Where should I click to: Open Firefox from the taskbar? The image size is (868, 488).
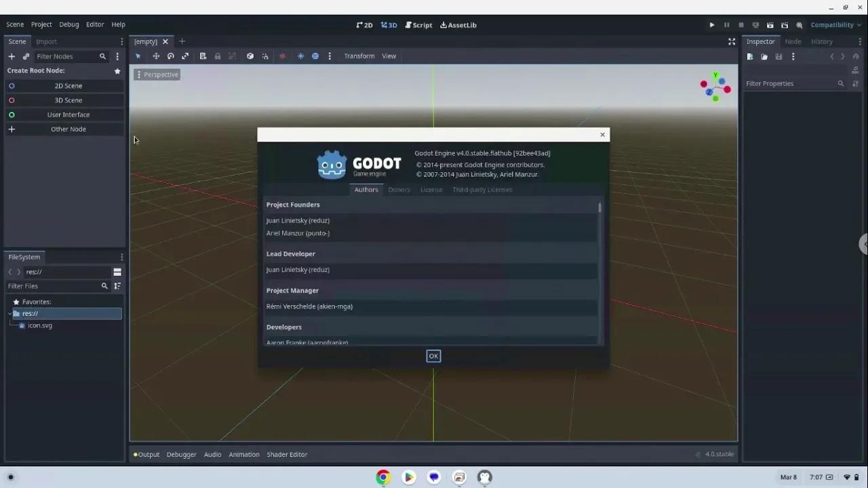click(x=382, y=477)
